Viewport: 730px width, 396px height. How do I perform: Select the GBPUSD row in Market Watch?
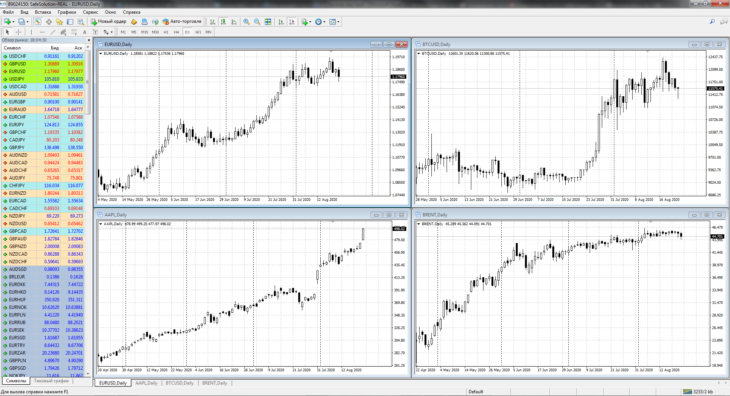(x=43, y=64)
